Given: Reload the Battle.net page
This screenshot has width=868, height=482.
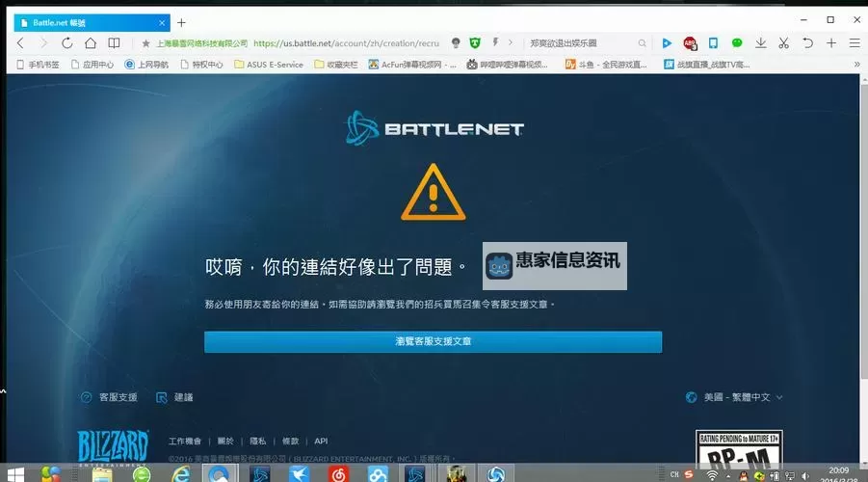Looking at the screenshot, I should click(x=67, y=42).
